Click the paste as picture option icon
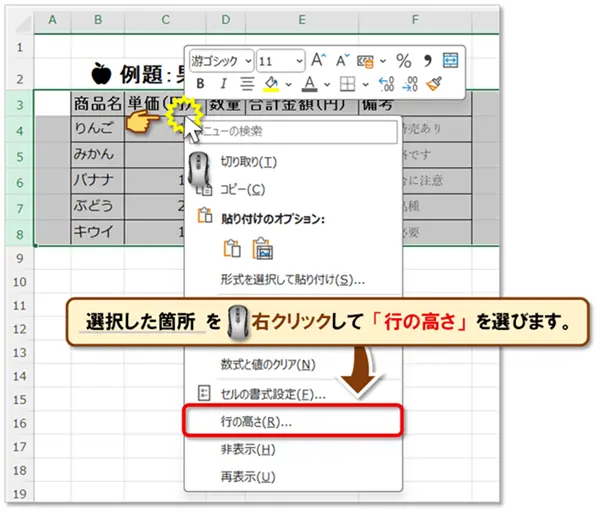This screenshot has height=512, width=600. coord(262,248)
